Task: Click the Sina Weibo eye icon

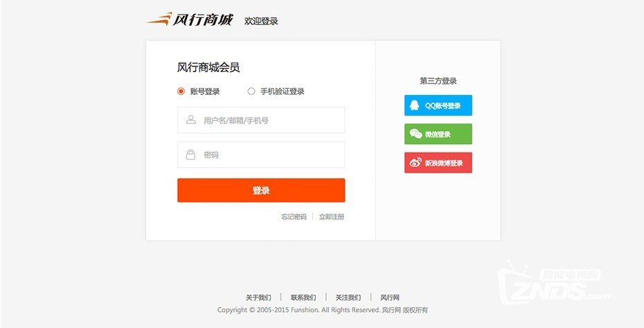Action: (415, 163)
